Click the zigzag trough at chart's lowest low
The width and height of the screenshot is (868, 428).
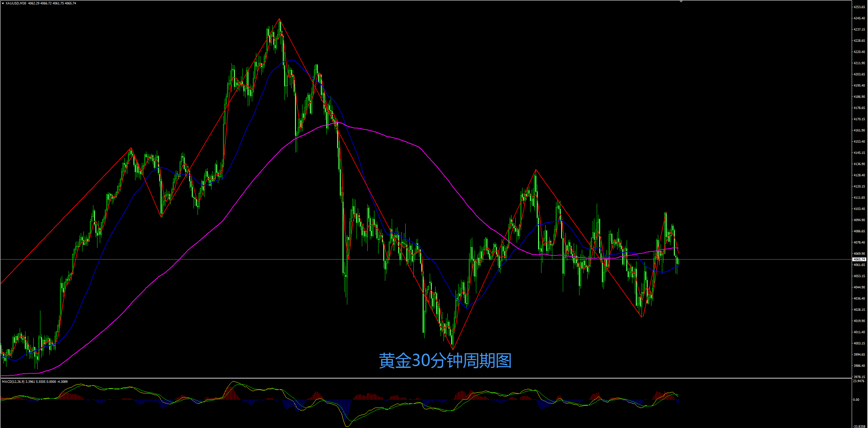(x=453, y=349)
